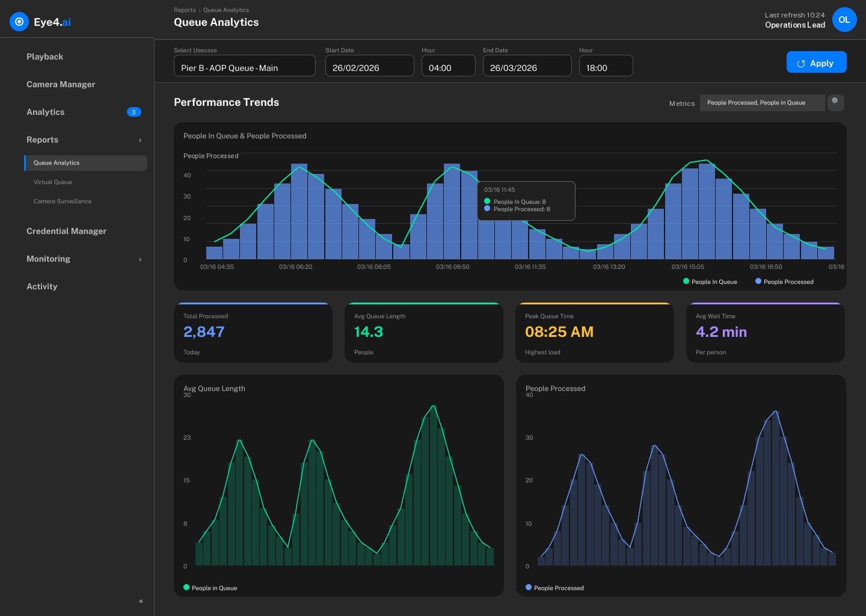
Task: Select Virtual Queue under Reports
Action: (53, 182)
